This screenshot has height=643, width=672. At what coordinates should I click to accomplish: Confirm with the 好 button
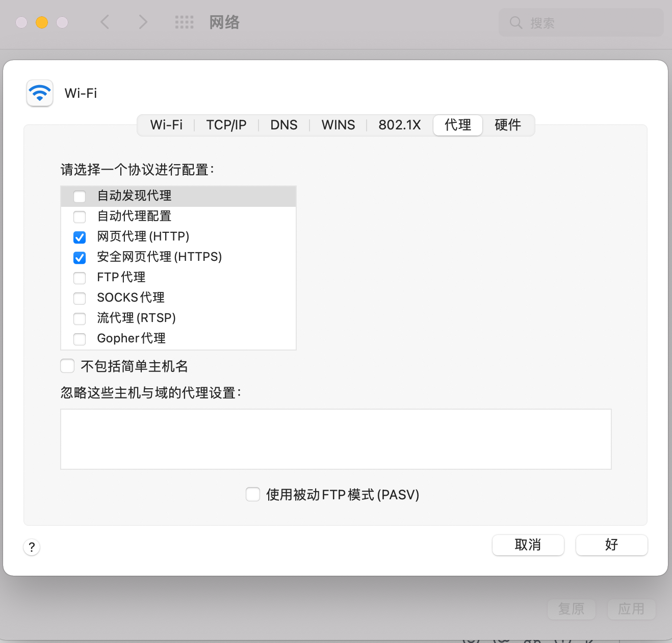pyautogui.click(x=612, y=545)
